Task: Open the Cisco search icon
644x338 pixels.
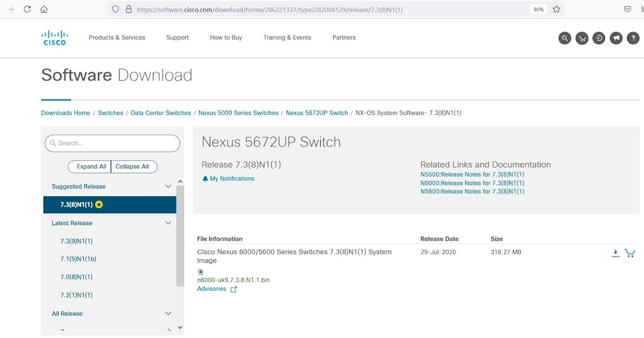Action: (x=565, y=38)
